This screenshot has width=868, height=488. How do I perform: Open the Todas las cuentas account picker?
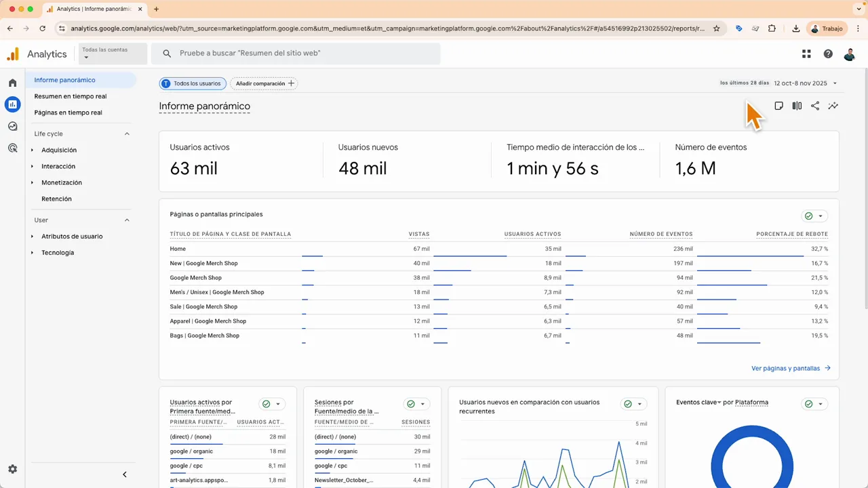click(x=104, y=53)
